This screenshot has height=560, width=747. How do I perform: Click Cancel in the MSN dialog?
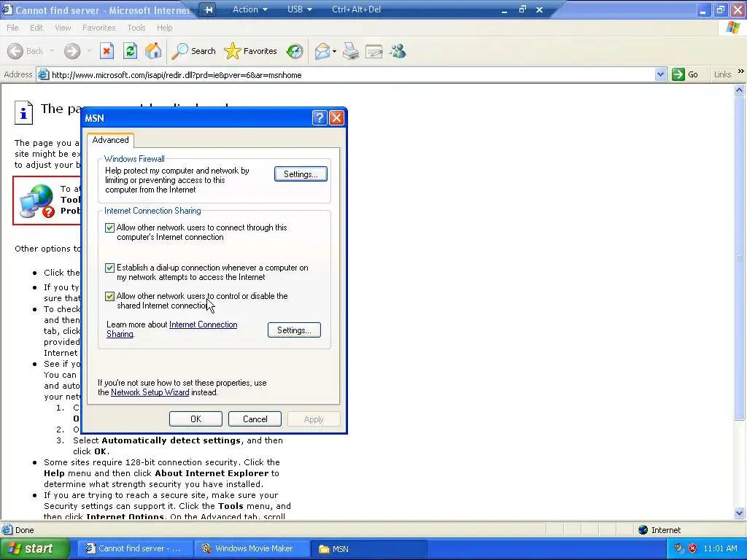[x=255, y=419]
